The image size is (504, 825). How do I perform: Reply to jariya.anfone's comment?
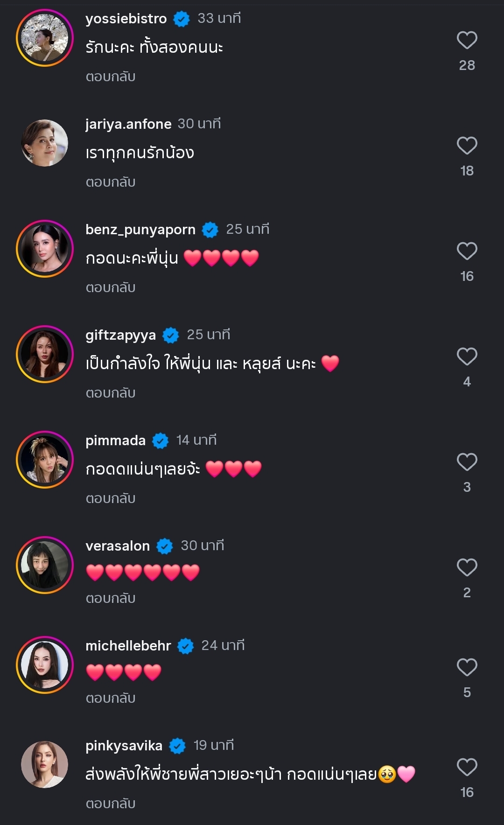click(x=111, y=182)
